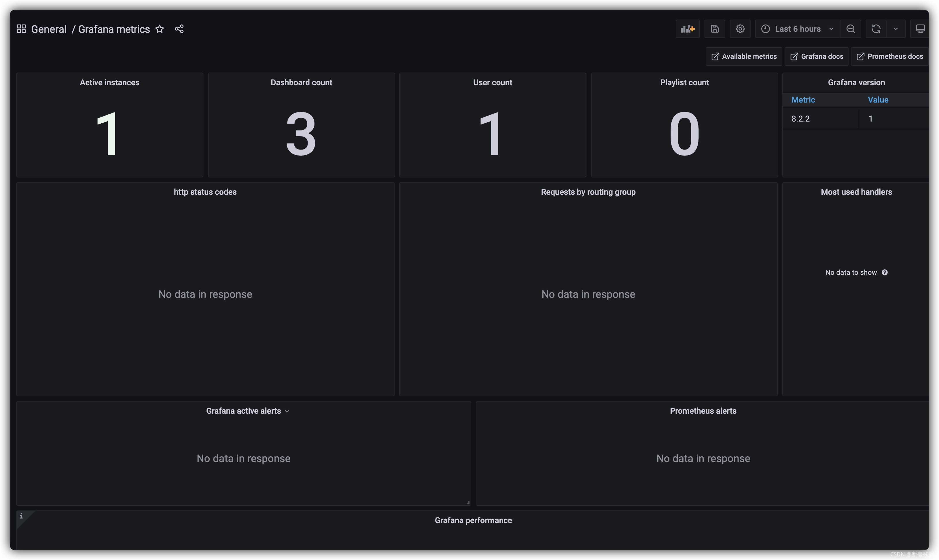This screenshot has height=560, width=939.
Task: Sort table by Value column
Action: pos(878,100)
